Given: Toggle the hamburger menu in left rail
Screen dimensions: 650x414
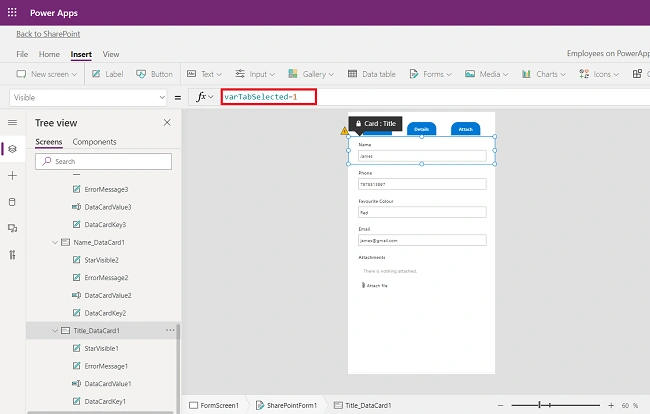Looking at the screenshot, I should tap(12, 123).
